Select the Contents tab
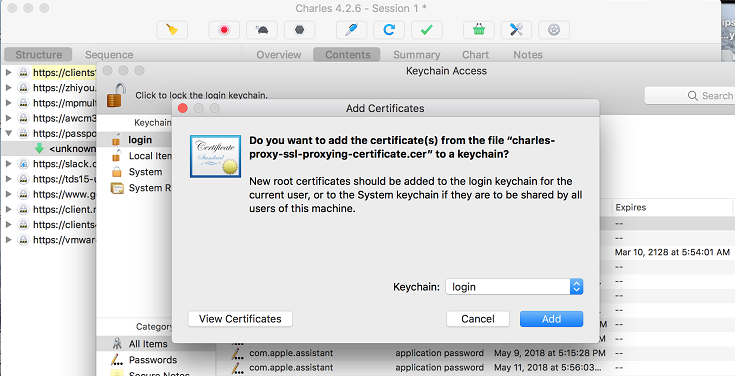 coord(347,54)
